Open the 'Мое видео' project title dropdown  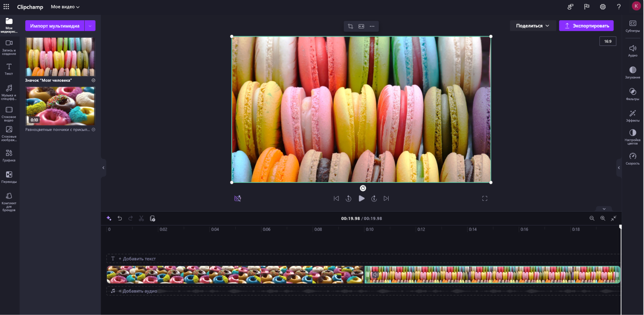(65, 7)
